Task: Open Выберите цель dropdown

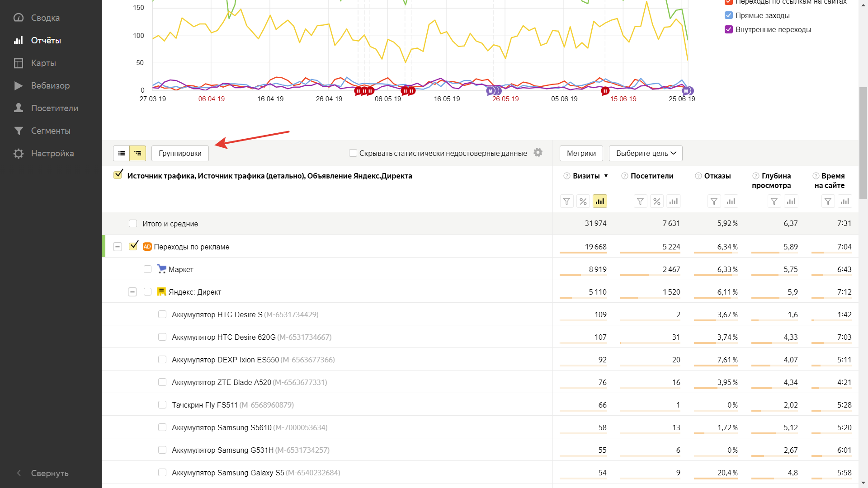Action: pos(646,153)
